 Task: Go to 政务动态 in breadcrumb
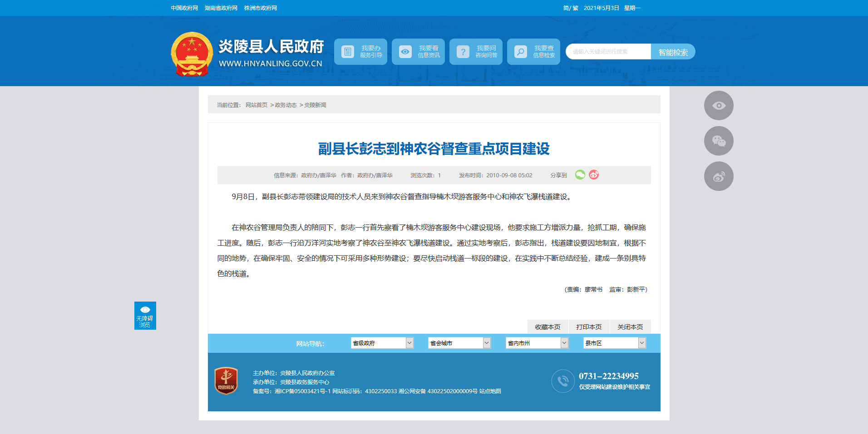click(x=286, y=105)
